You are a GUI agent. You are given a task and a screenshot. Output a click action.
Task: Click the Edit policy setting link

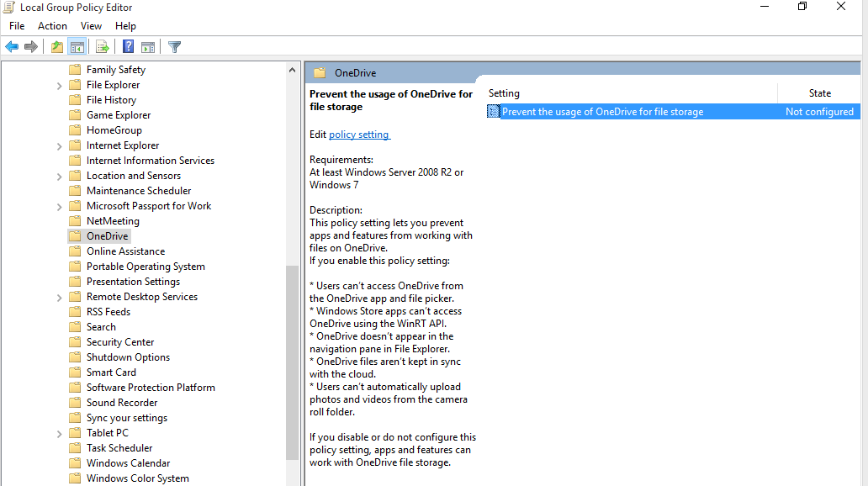click(360, 135)
